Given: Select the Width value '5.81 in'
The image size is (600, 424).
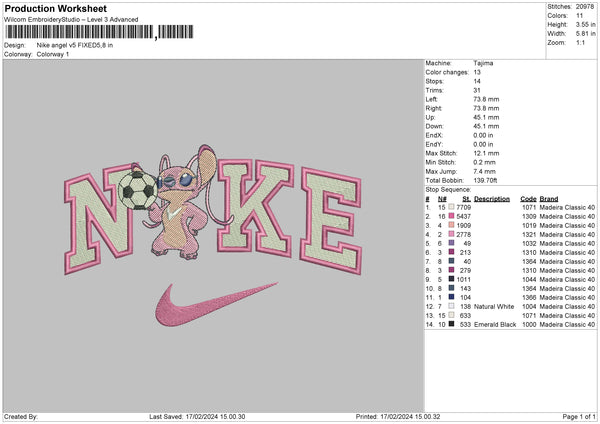Looking at the screenshot, I should (x=585, y=34).
